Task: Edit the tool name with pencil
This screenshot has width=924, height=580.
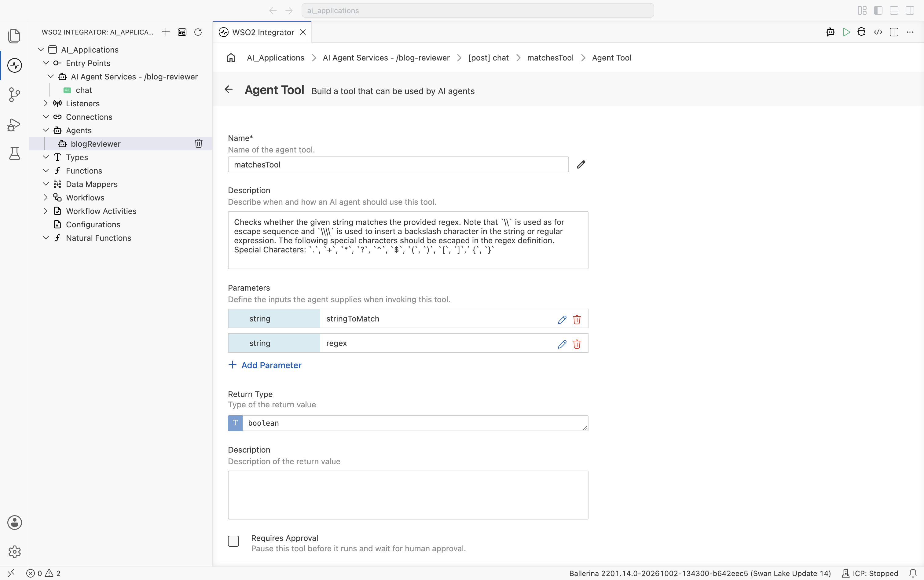Action: (581, 165)
